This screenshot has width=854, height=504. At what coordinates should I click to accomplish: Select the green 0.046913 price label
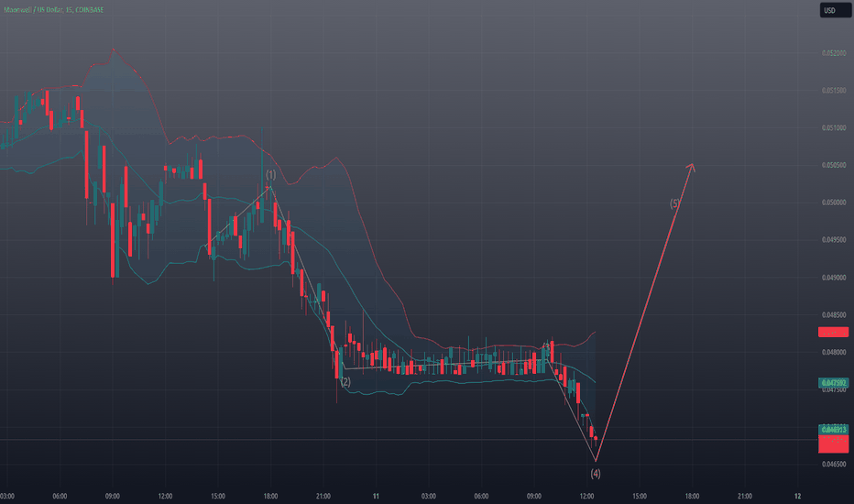pos(833,430)
